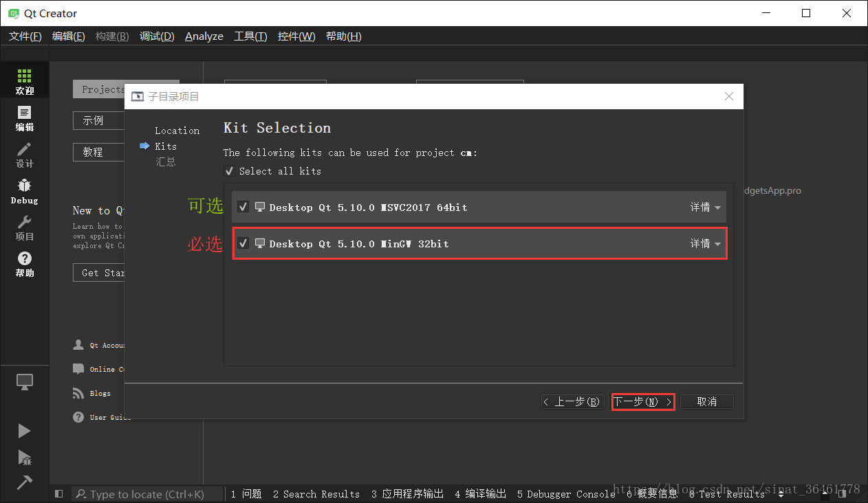868x503 pixels.
Task: Expand 详情 for the MSVC2017 64bit kit
Action: (706, 207)
